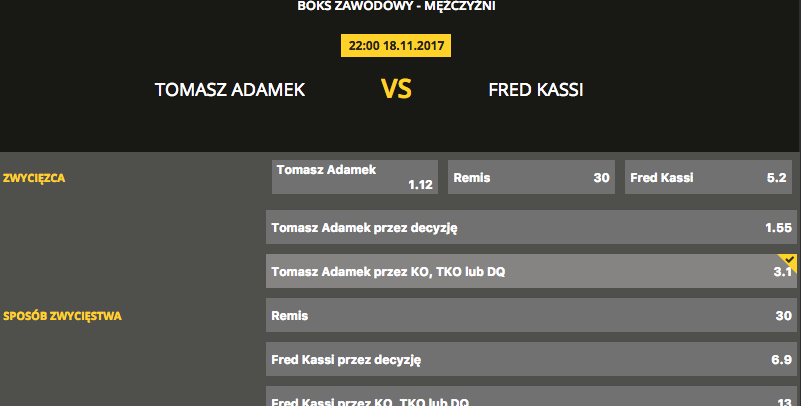Open the FRED KASSI fighter heading
The height and width of the screenshot is (406, 801).
(x=536, y=90)
